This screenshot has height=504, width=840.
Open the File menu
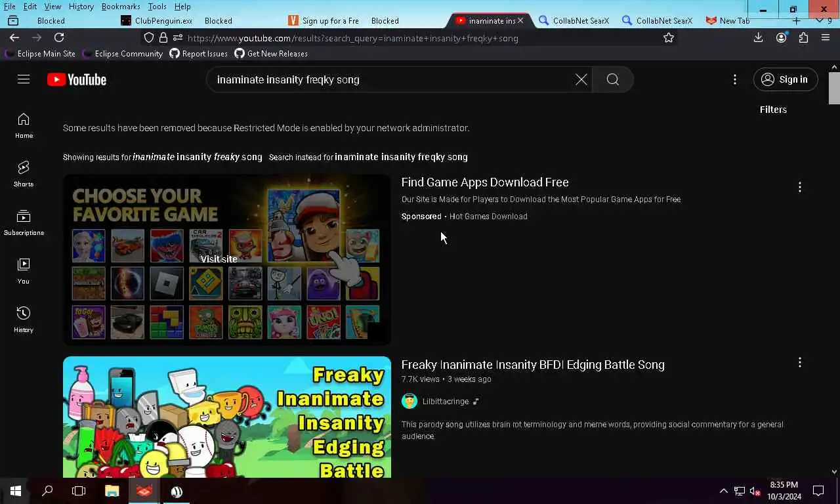pyautogui.click(x=10, y=7)
